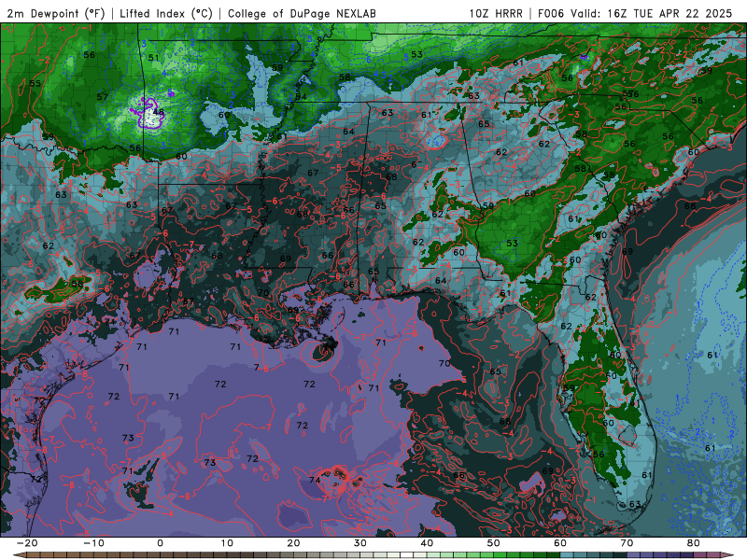The image size is (747, 560).
Task: Click the '51' dewpoint value on the map
Action: pos(153,58)
